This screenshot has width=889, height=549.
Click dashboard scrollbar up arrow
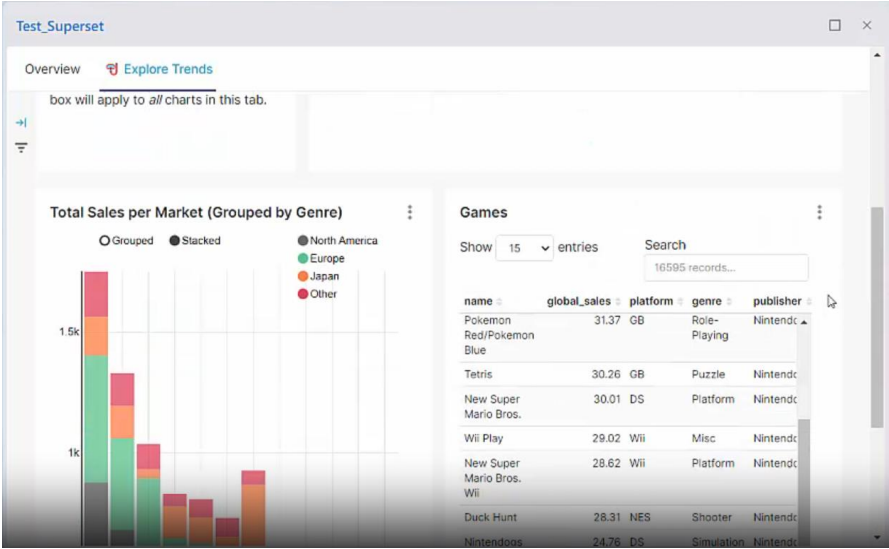click(877, 55)
